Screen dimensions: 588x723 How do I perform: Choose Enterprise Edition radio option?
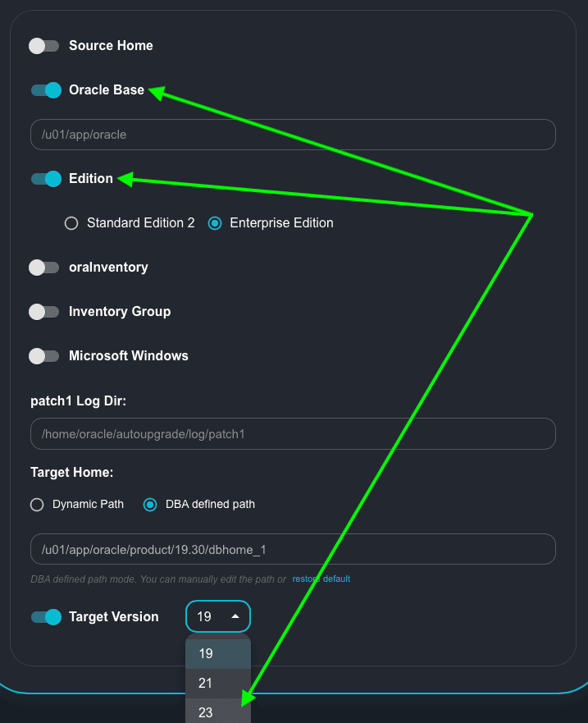click(215, 223)
